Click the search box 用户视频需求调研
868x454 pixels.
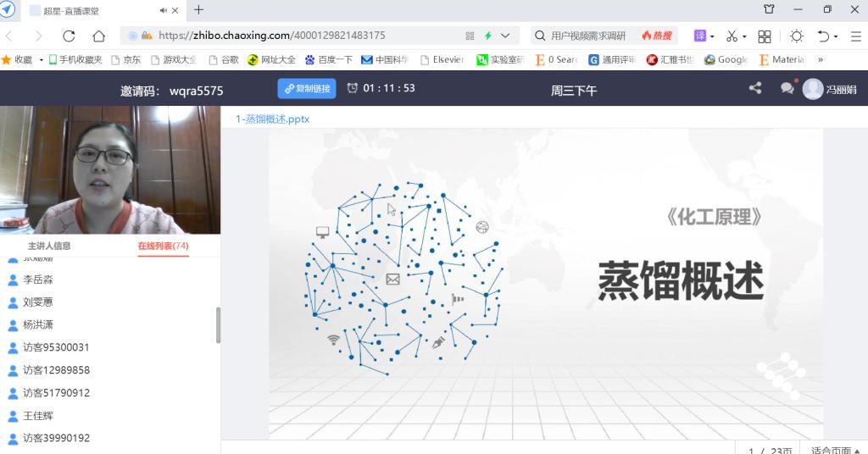point(593,36)
